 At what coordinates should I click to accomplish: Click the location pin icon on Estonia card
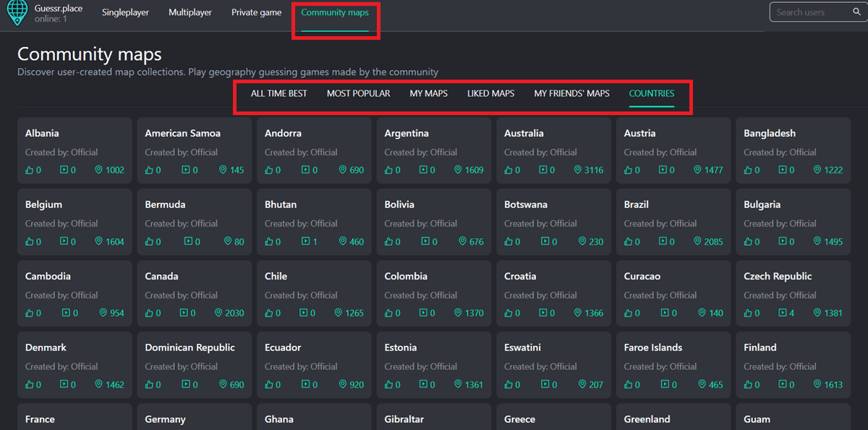[459, 385]
